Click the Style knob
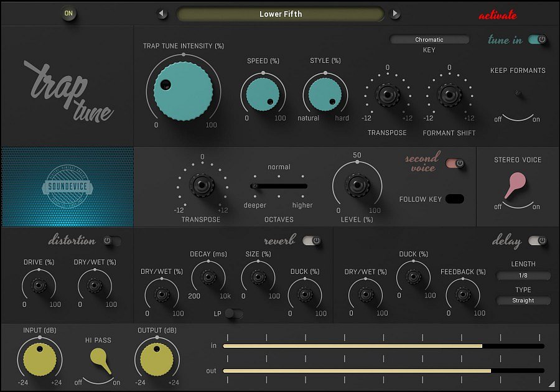This screenshot has width=560, height=392. 324,94
